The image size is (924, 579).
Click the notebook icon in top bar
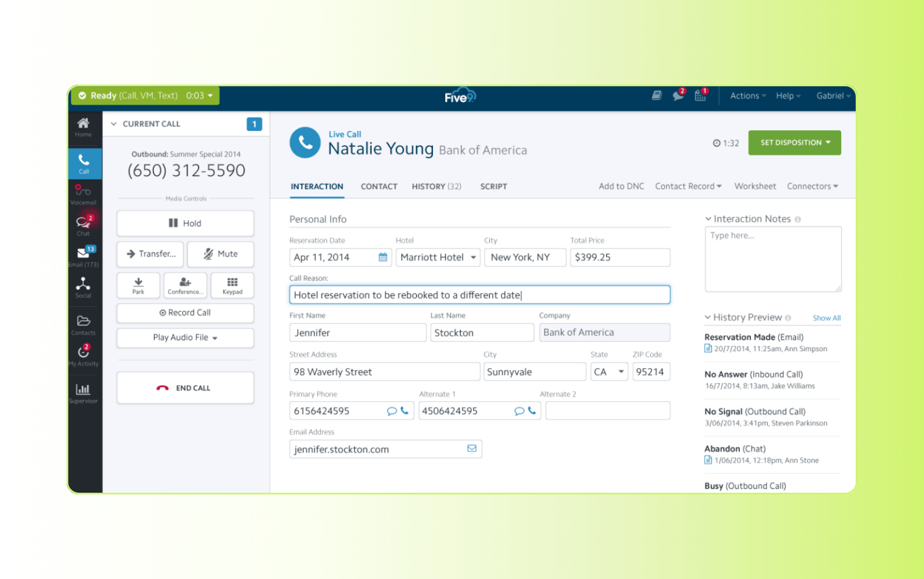click(657, 96)
